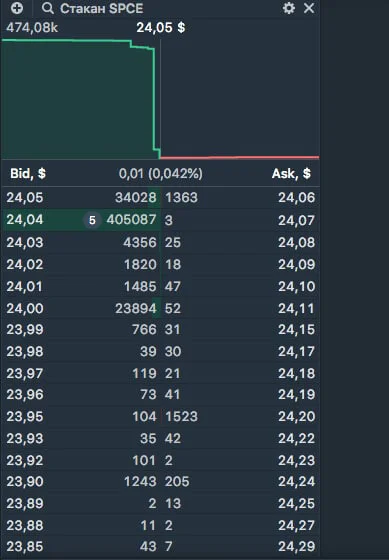The width and height of the screenshot is (389, 560).
Task: Select ask price 24,17
Action: click(x=296, y=351)
